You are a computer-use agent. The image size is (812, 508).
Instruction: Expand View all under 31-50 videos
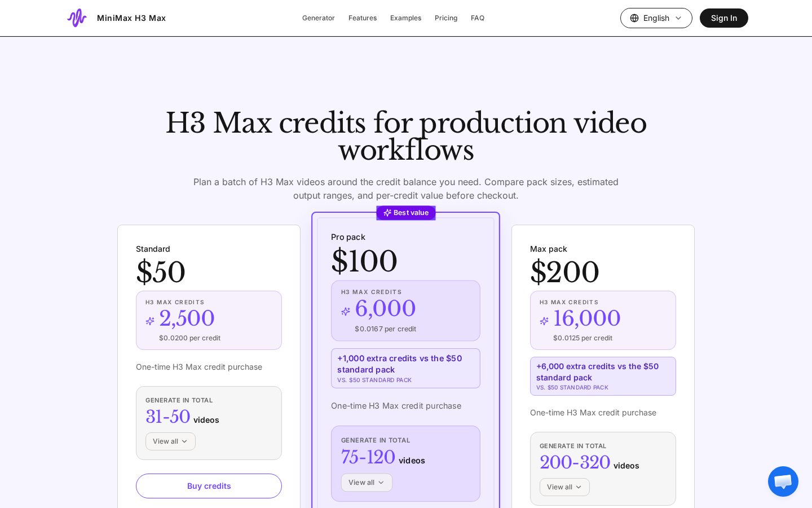coord(170,441)
